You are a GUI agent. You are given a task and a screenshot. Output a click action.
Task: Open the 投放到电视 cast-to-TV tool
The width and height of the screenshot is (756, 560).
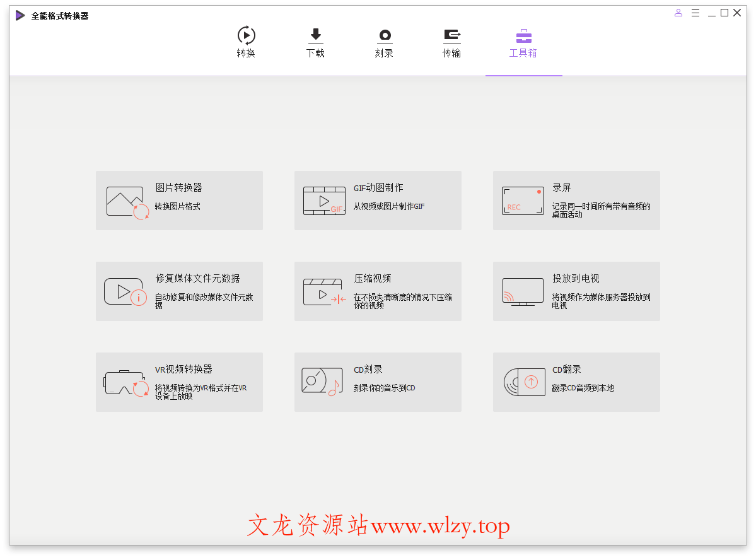575,291
